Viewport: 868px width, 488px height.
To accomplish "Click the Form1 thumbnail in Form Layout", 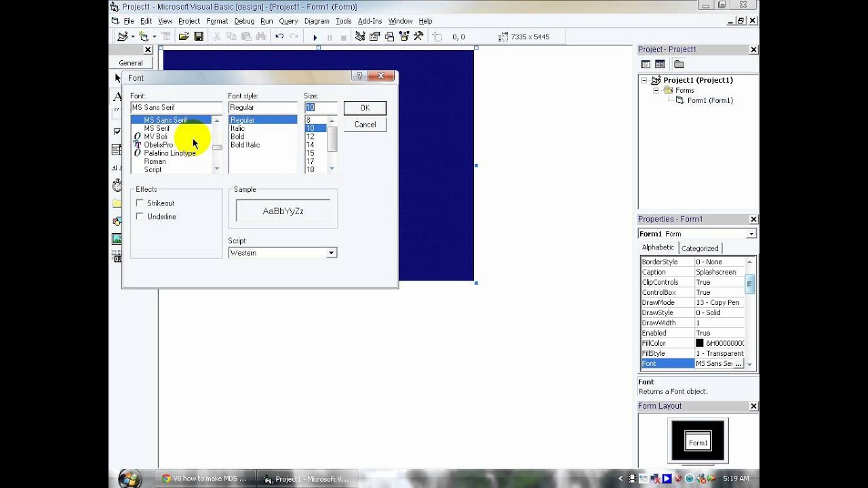I will (698, 443).
